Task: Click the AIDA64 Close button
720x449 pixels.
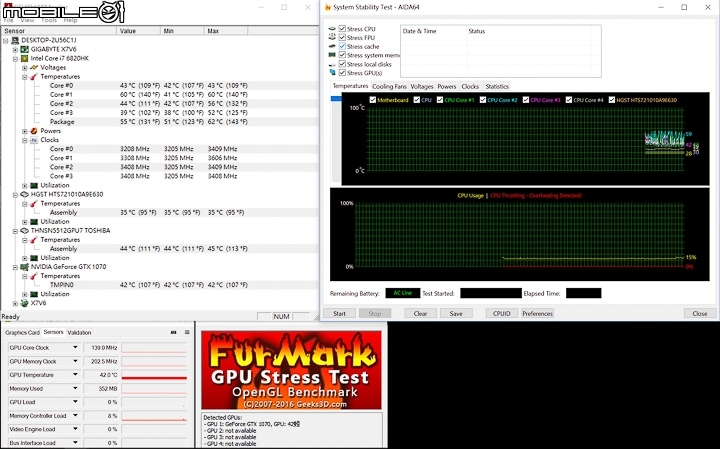Action: coord(700,314)
